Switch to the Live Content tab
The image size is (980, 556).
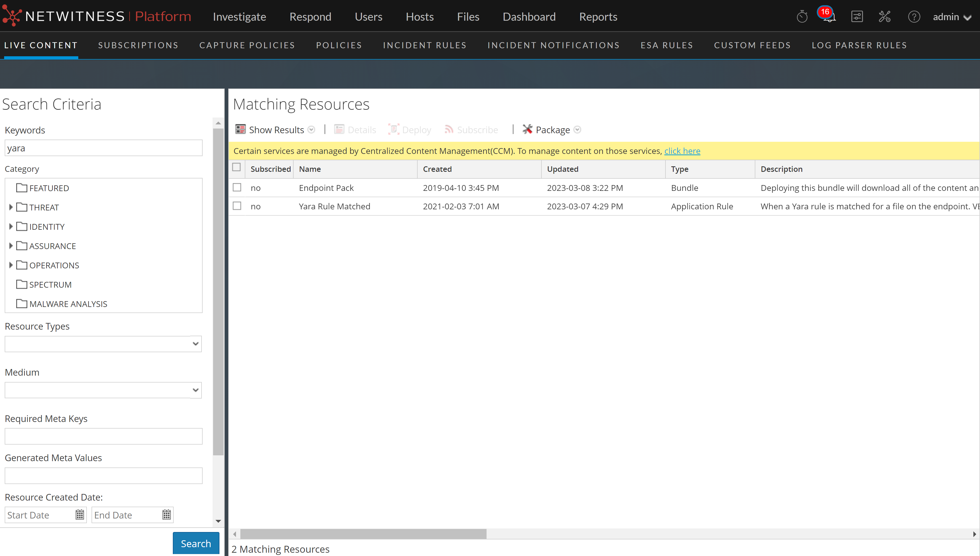pyautogui.click(x=41, y=45)
